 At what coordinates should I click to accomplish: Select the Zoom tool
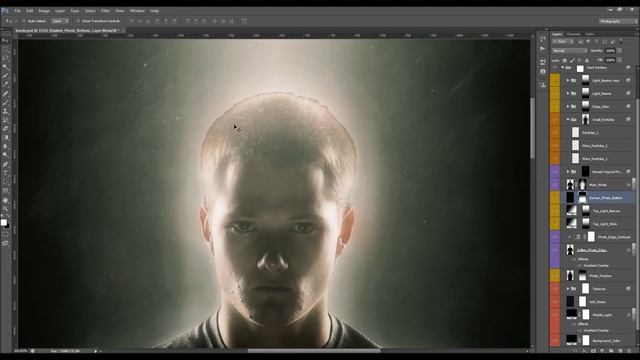[5, 209]
